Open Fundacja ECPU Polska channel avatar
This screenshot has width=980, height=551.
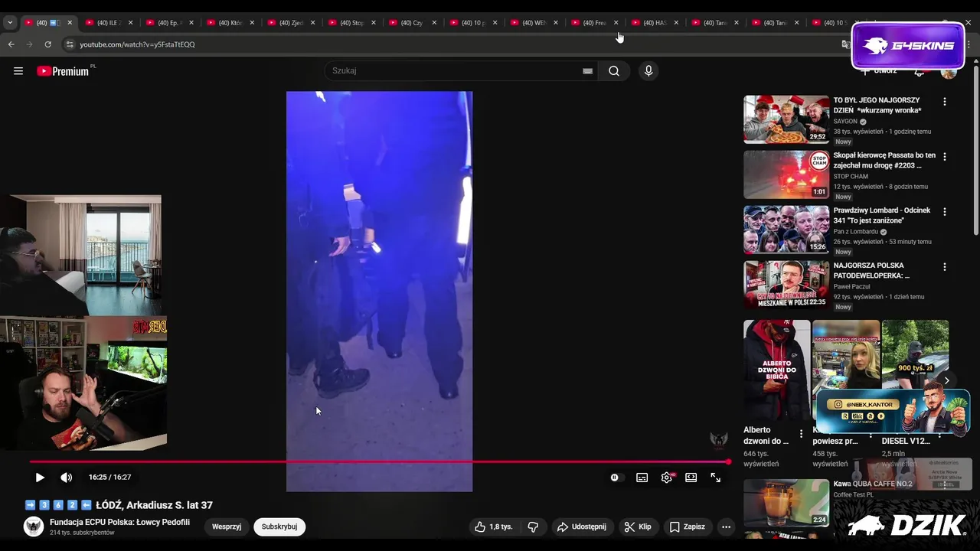pyautogui.click(x=34, y=527)
